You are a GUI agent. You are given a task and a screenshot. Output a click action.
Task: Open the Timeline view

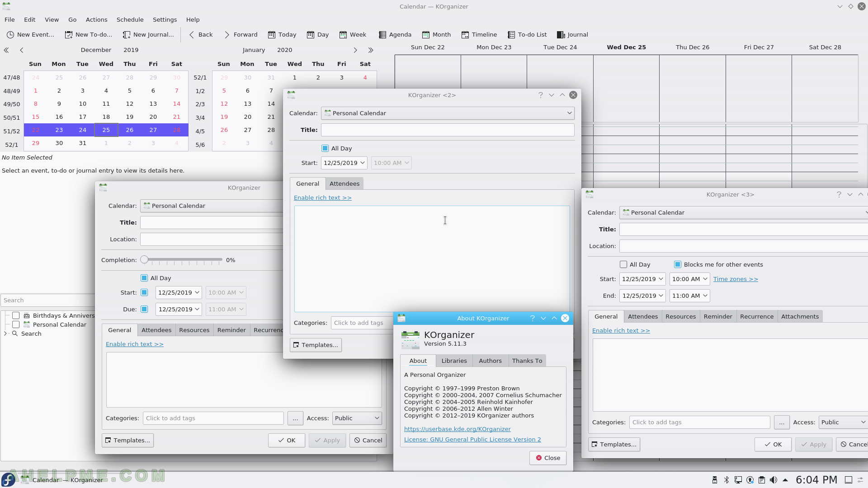[x=479, y=35]
